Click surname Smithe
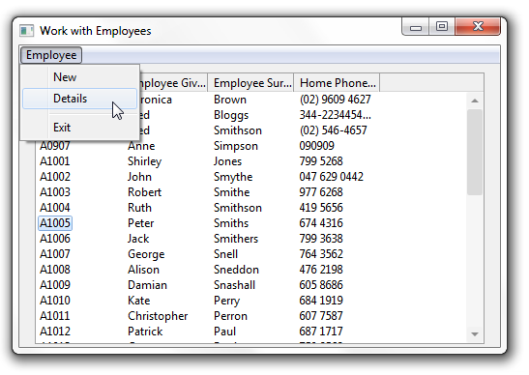Viewport: 529px width, 375px height. coord(232,192)
